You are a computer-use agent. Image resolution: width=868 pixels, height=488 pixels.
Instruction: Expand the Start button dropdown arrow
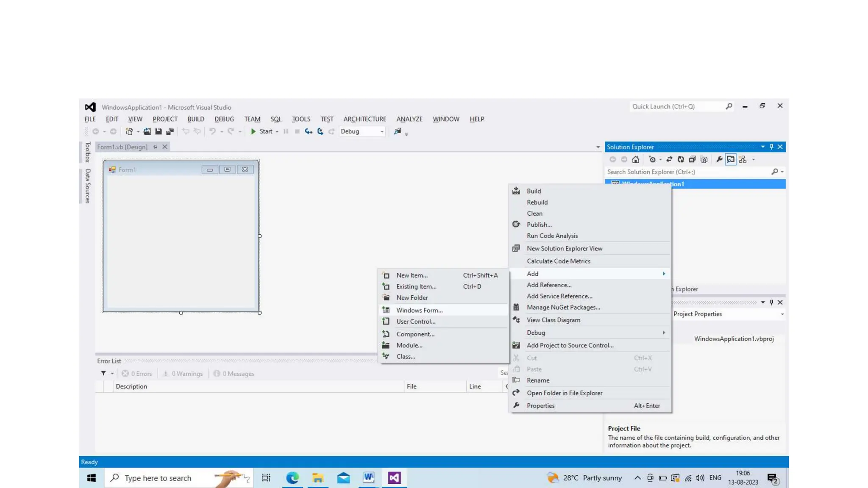tap(277, 131)
